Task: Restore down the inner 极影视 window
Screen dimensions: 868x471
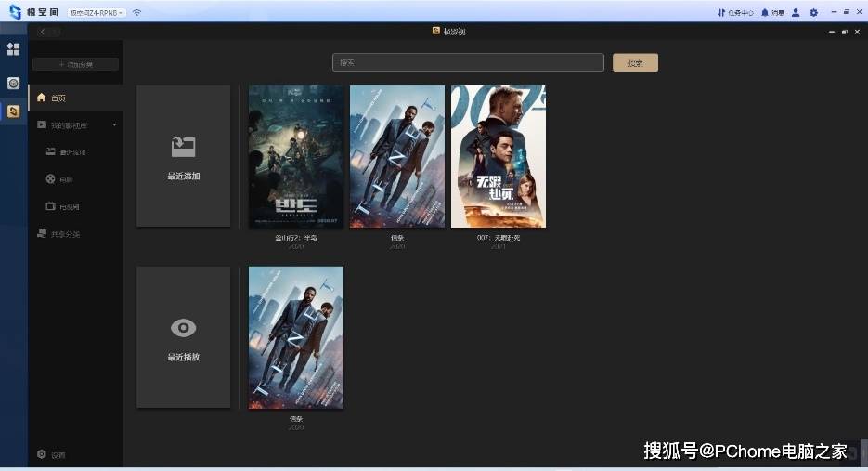Action: pyautogui.click(x=844, y=33)
